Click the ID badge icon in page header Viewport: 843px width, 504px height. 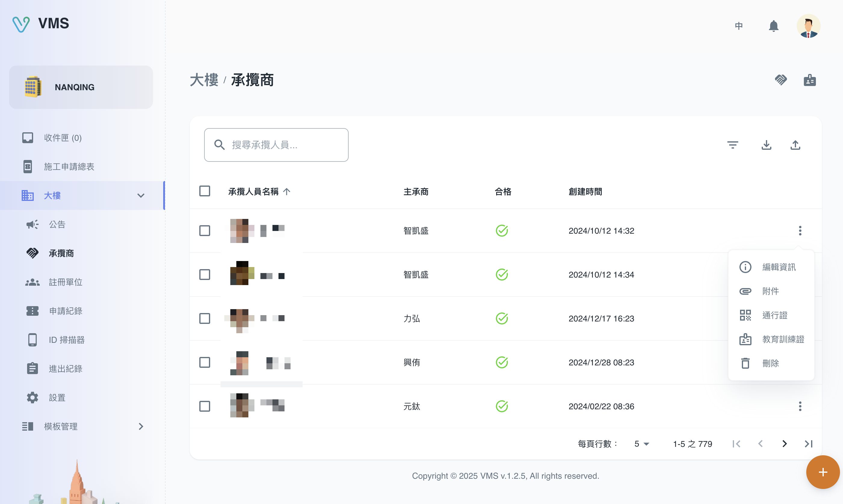810,80
